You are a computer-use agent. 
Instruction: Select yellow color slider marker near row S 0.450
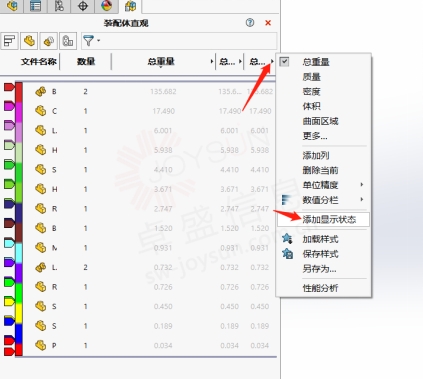tap(9, 302)
